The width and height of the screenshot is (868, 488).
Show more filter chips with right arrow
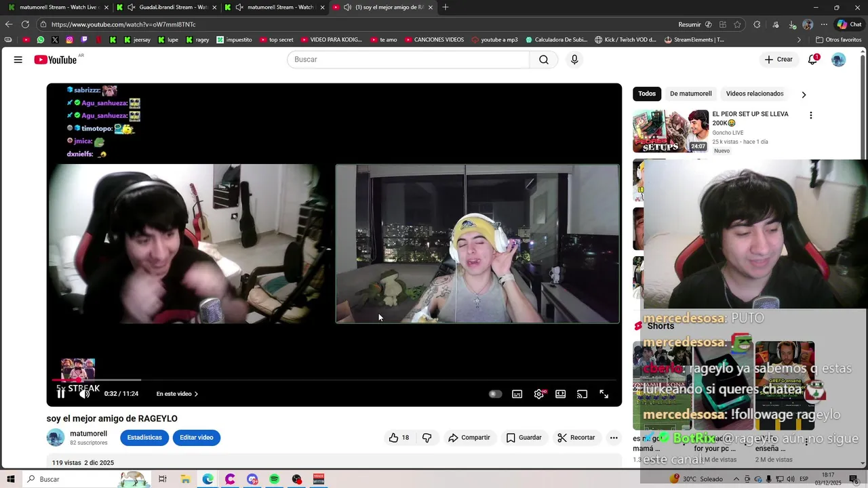click(804, 94)
